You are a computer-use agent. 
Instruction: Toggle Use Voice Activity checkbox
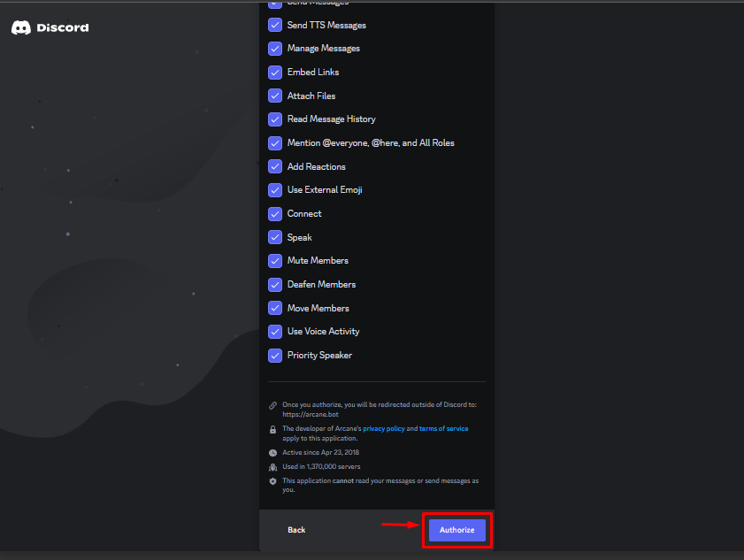click(275, 331)
